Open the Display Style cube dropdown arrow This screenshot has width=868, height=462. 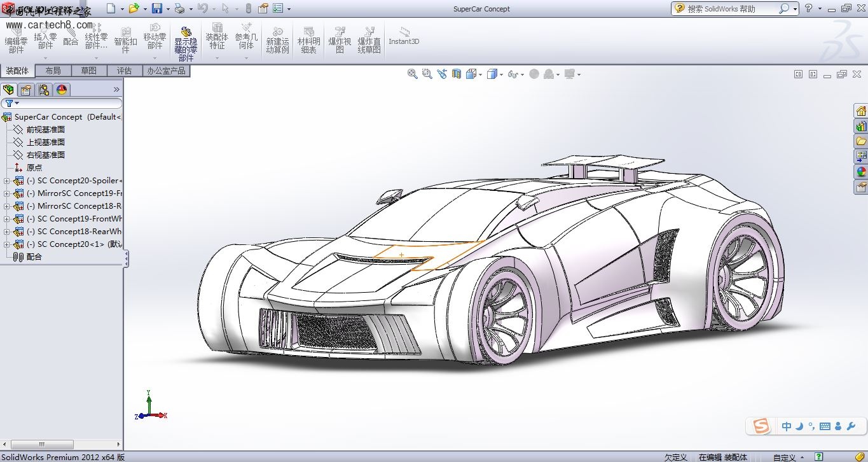tap(502, 74)
